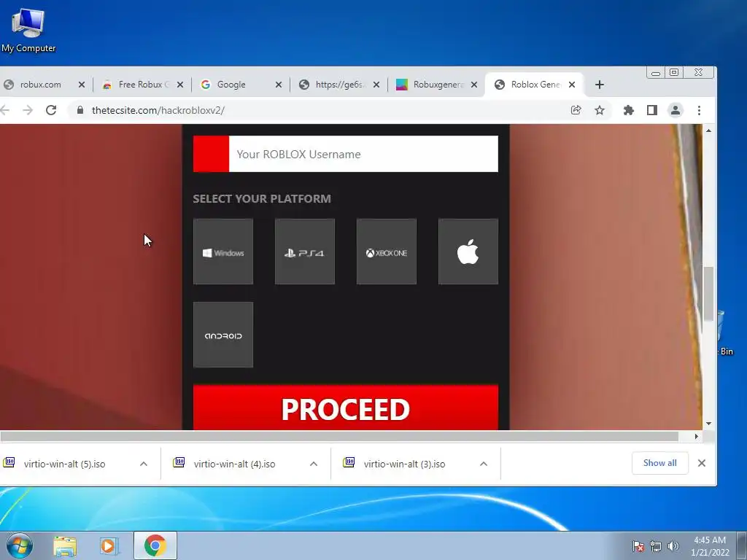Viewport: 747px width, 560px height.
Task: Click the share page icon in address bar
Action: (576, 111)
